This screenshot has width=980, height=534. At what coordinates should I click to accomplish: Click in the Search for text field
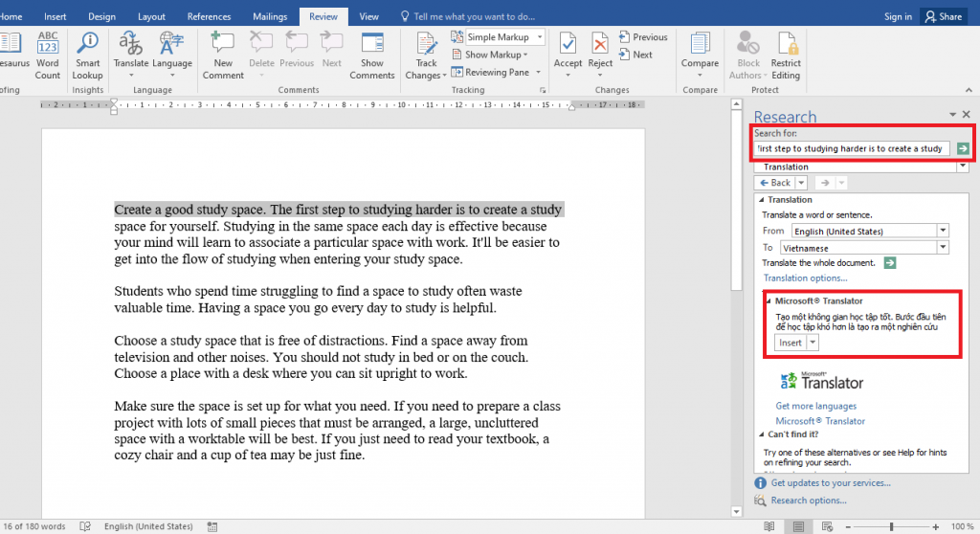(851, 148)
